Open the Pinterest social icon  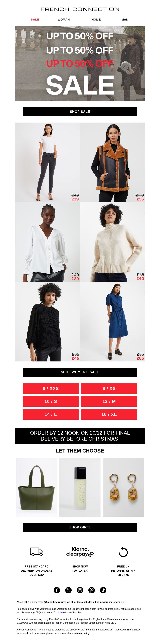[x=92, y=590]
